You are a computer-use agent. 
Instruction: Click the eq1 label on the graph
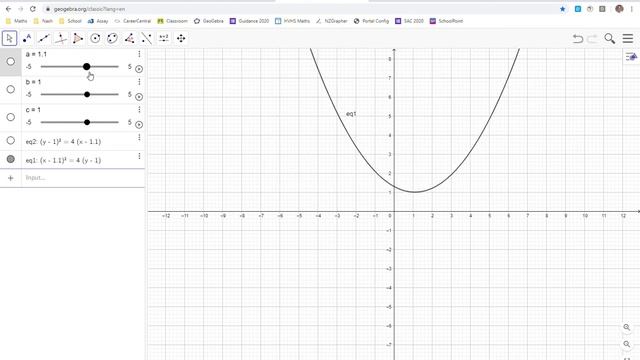click(x=351, y=114)
